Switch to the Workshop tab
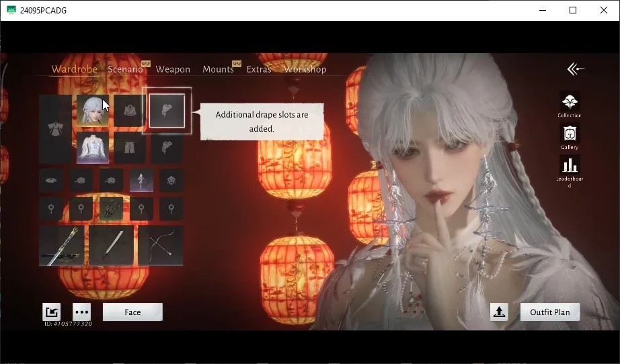Screen dimensions: 620x364 click(x=305, y=69)
